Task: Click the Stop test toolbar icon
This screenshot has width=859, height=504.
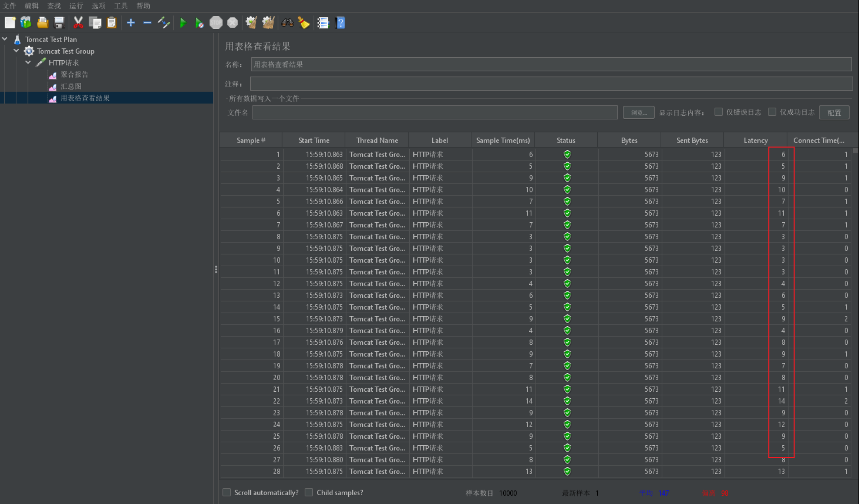Action: 216,23
